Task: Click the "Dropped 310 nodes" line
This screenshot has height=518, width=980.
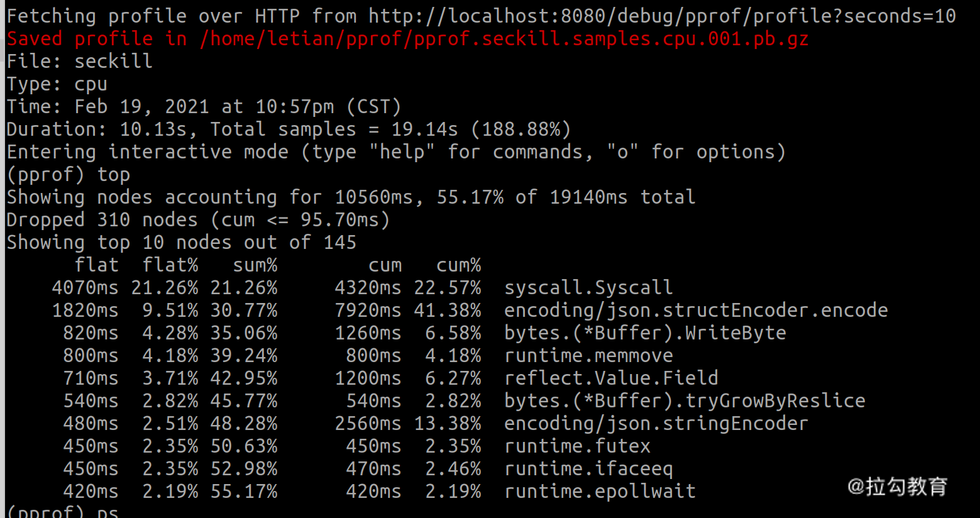Action: (197, 219)
